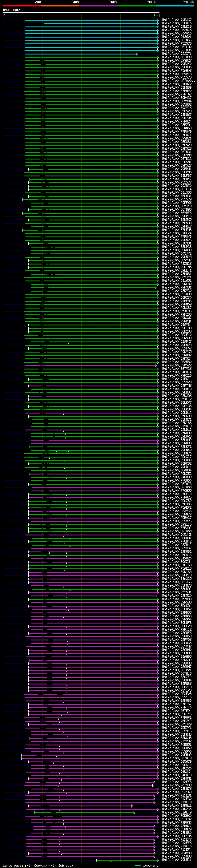Click the cyan ~100% identity legend segment
Screen dimensions: 197x868
[x=175, y=6]
